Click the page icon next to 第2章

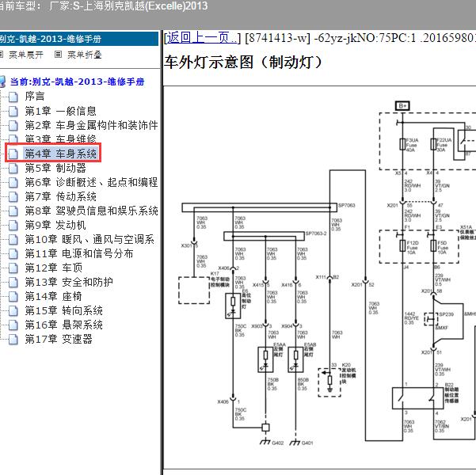13,125
